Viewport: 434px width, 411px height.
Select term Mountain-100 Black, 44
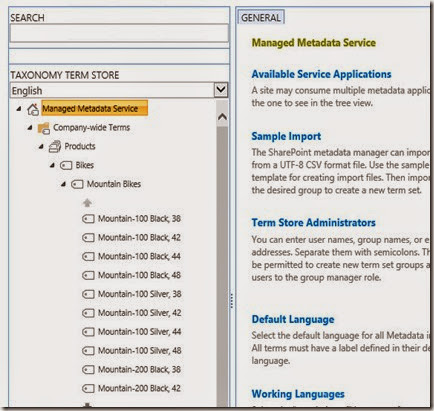point(139,257)
